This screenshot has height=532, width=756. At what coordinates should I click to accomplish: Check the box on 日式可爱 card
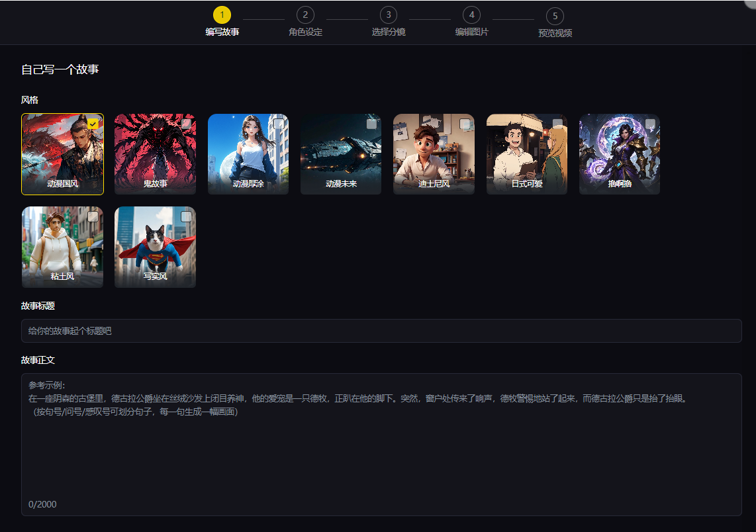pos(557,124)
